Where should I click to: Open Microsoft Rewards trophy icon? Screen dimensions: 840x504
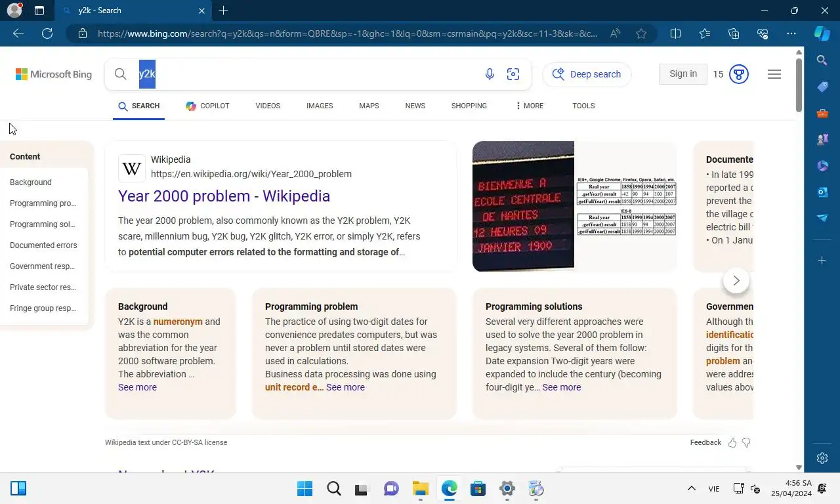pyautogui.click(x=739, y=74)
